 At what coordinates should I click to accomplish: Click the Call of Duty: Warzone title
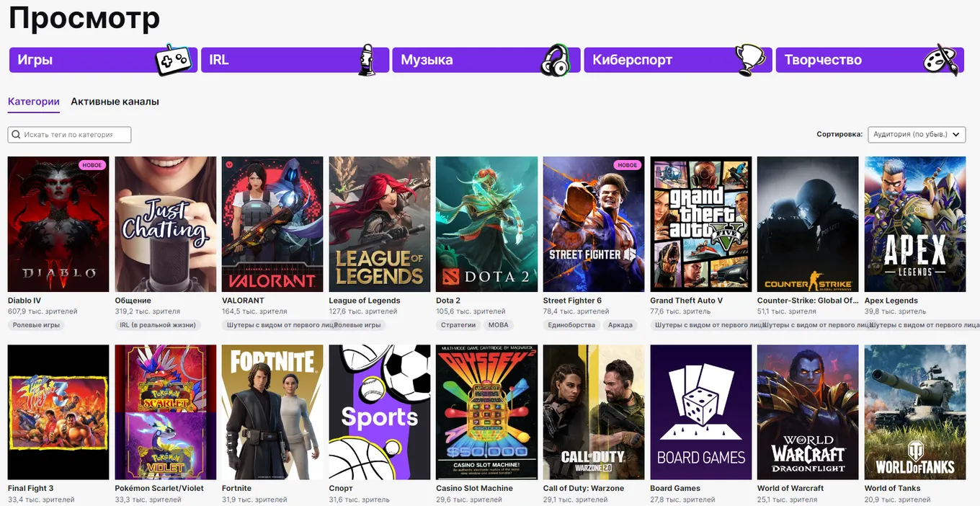coord(584,489)
